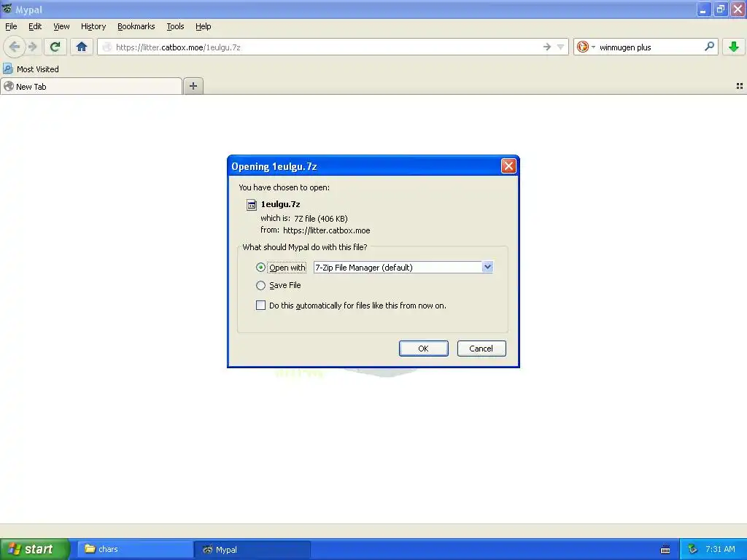Image resolution: width=747 pixels, height=560 pixels.
Task: Click the Back navigation arrow
Action: pyautogui.click(x=15, y=47)
